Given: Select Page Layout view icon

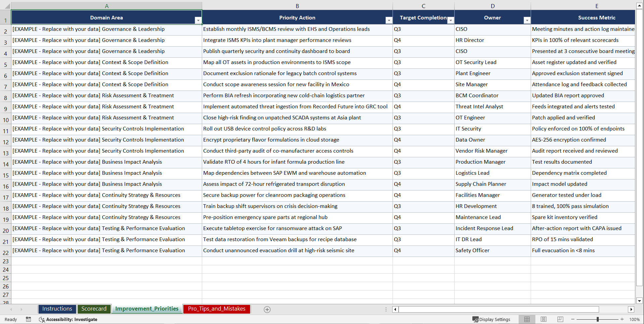Looking at the screenshot, I should pos(543,319).
